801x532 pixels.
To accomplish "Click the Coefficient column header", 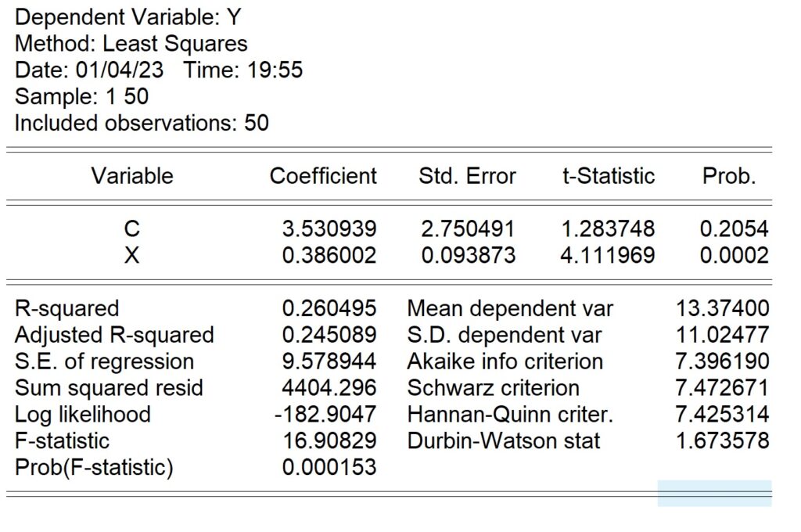I will (323, 176).
